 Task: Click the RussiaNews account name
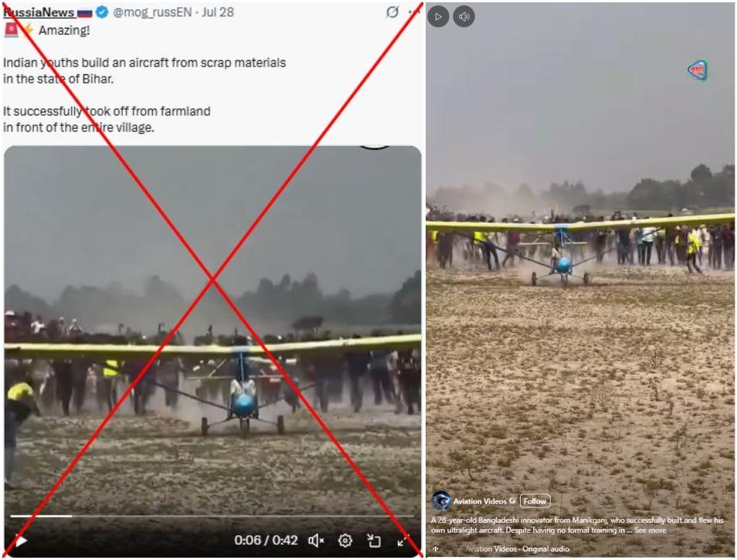click(39, 12)
